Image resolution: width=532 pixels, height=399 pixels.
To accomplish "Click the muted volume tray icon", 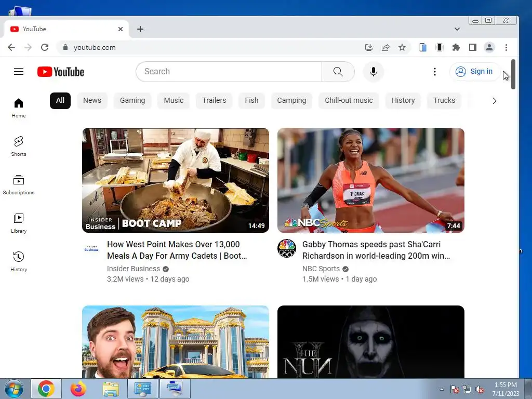I will [480, 390].
